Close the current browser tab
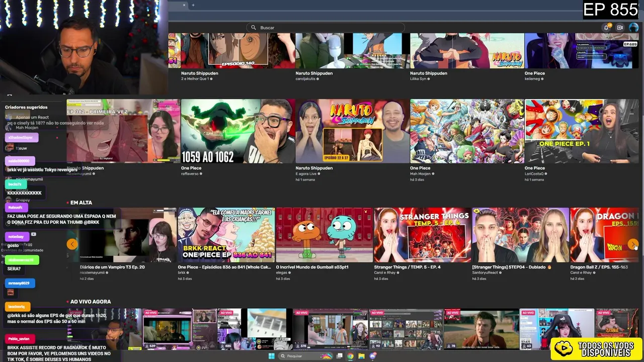Viewport: 644px width, 362px height. (x=184, y=5)
